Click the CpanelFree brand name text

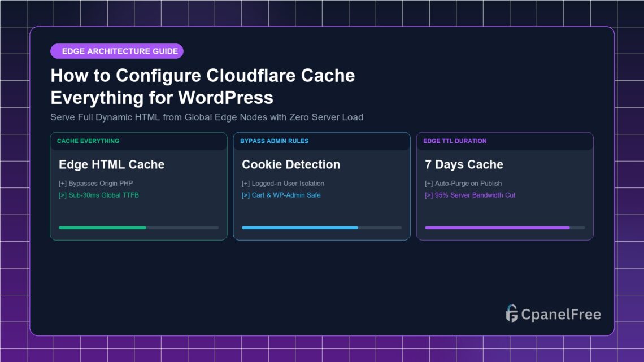coord(561,315)
